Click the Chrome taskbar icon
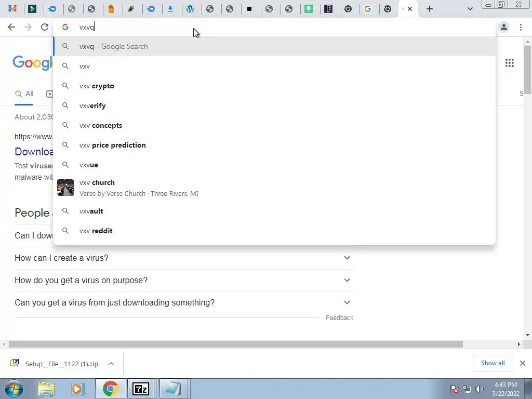532x399 pixels. point(111,389)
